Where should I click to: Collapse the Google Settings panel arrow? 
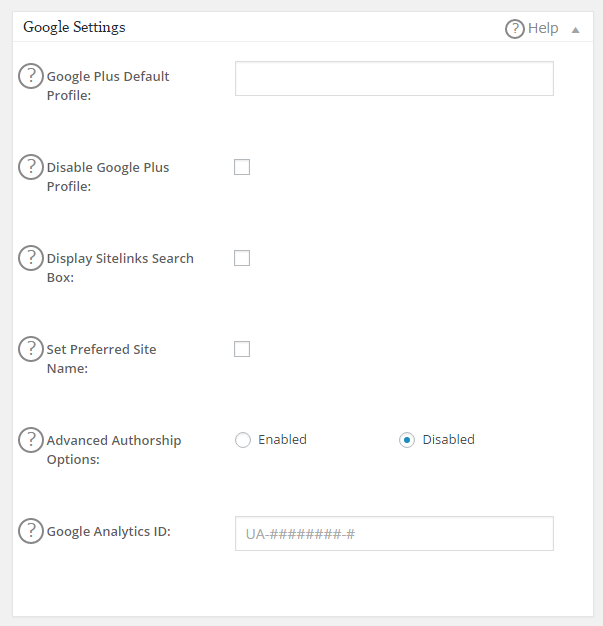tap(575, 29)
